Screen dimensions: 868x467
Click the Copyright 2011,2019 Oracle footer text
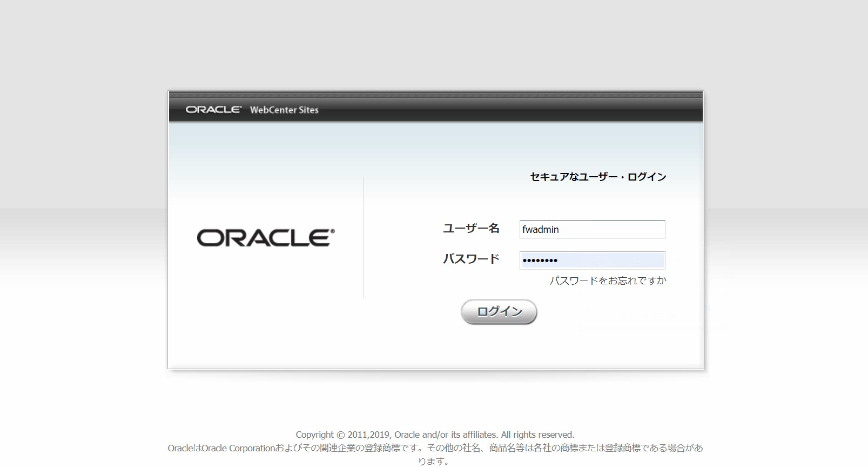435,435
